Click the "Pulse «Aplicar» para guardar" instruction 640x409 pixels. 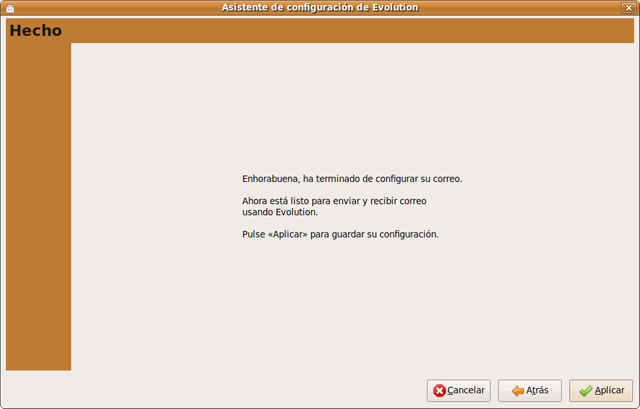pyautogui.click(x=340, y=235)
